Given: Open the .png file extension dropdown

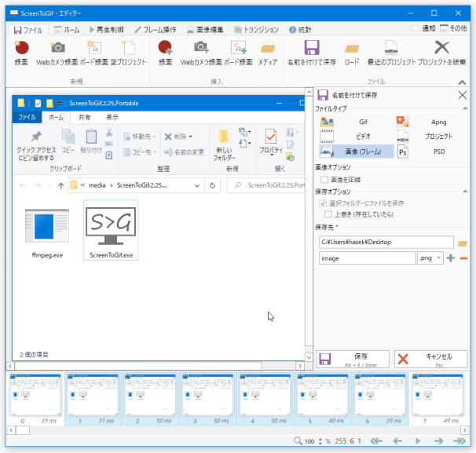Looking at the screenshot, I should tap(430, 258).
